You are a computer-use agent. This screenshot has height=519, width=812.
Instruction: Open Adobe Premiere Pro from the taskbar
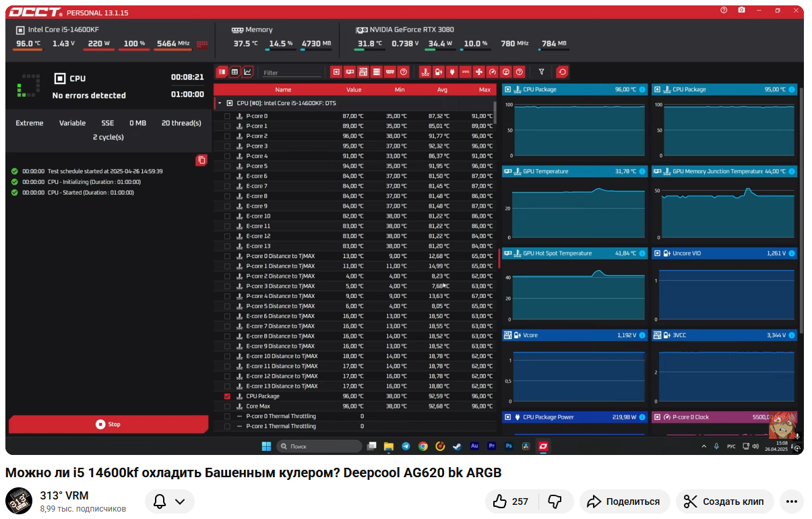point(492,446)
